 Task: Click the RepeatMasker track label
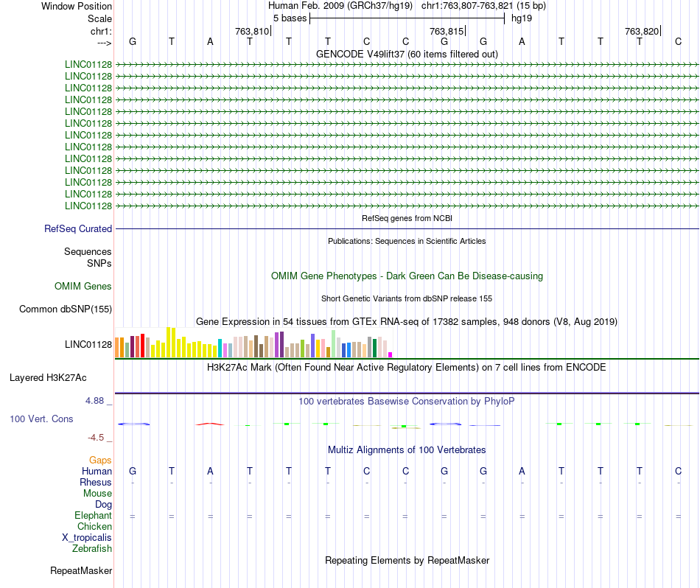point(81,570)
